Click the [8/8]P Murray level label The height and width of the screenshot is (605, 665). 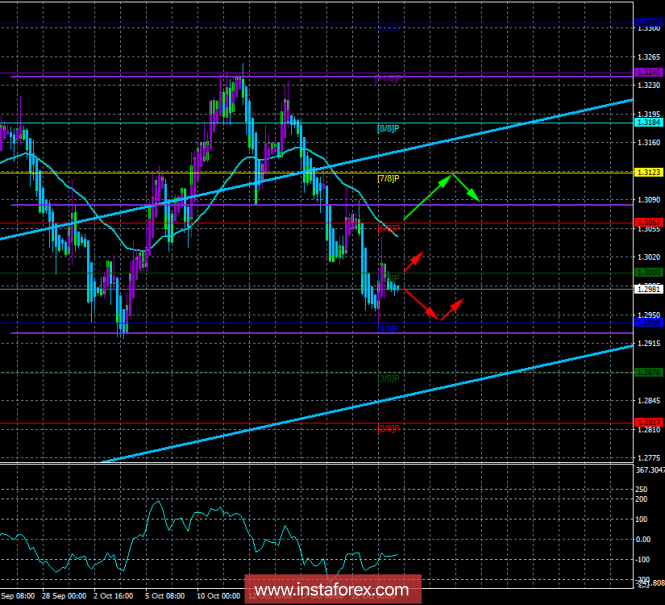(x=388, y=128)
